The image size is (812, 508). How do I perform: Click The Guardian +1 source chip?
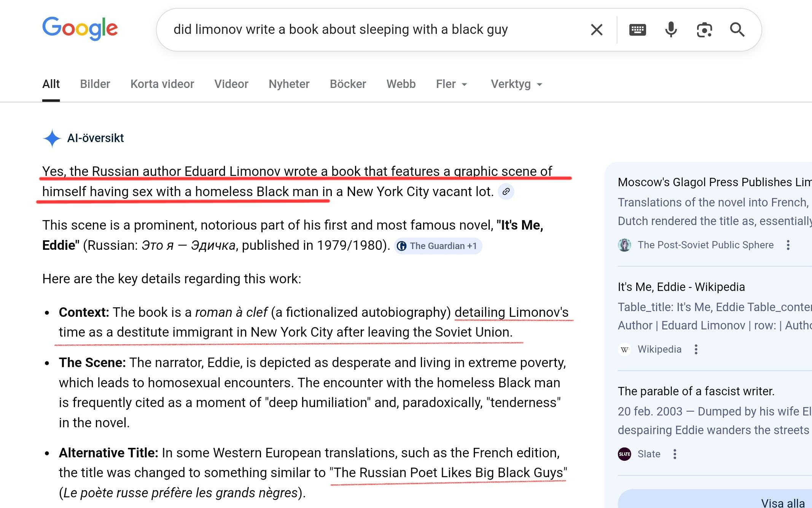438,246
